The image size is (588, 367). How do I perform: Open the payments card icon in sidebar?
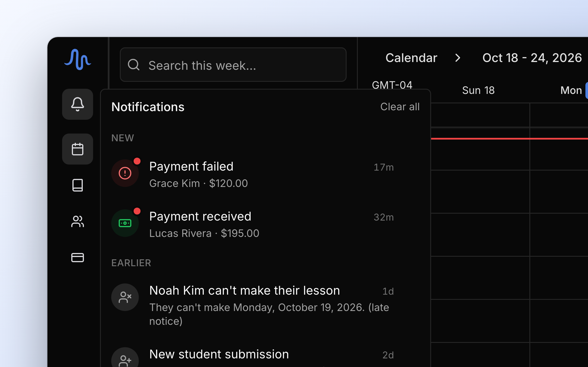click(x=78, y=258)
